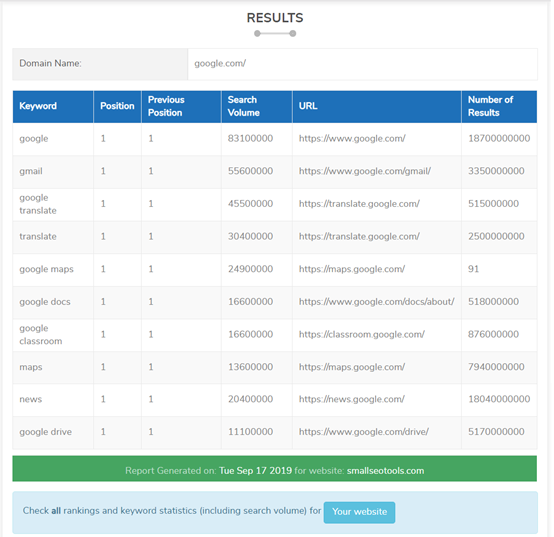Click smallseotools.com in the green report bar
Image resolution: width=554 pixels, height=537 pixels.
tap(385, 471)
